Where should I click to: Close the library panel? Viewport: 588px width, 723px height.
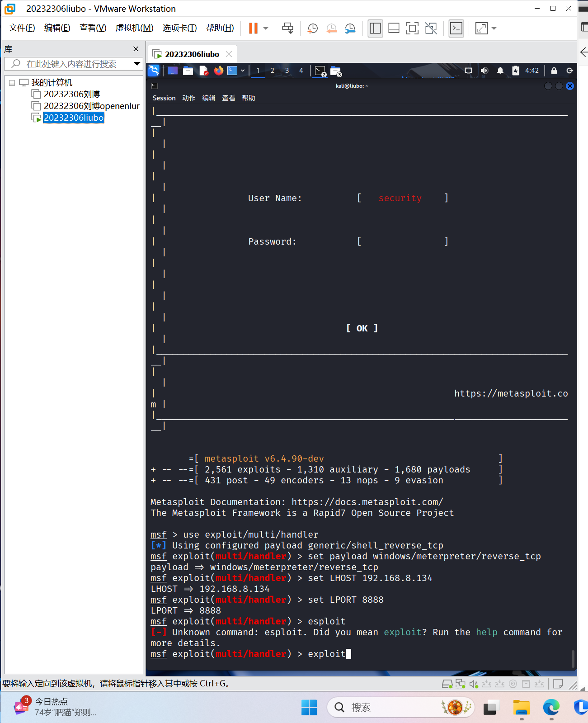click(136, 49)
